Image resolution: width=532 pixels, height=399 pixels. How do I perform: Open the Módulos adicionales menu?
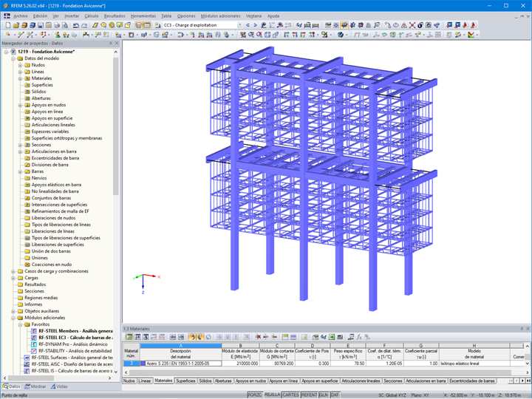pyautogui.click(x=220, y=16)
